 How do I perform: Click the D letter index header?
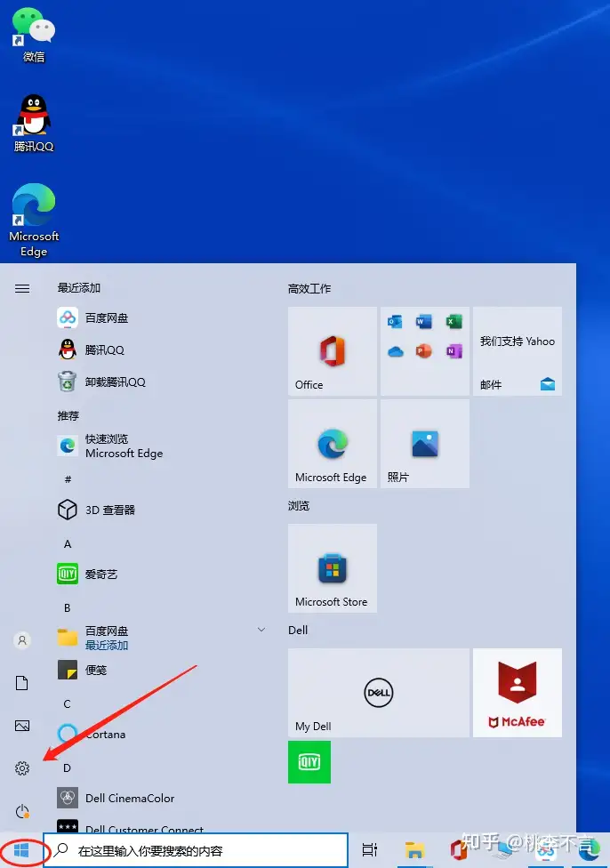point(68,768)
